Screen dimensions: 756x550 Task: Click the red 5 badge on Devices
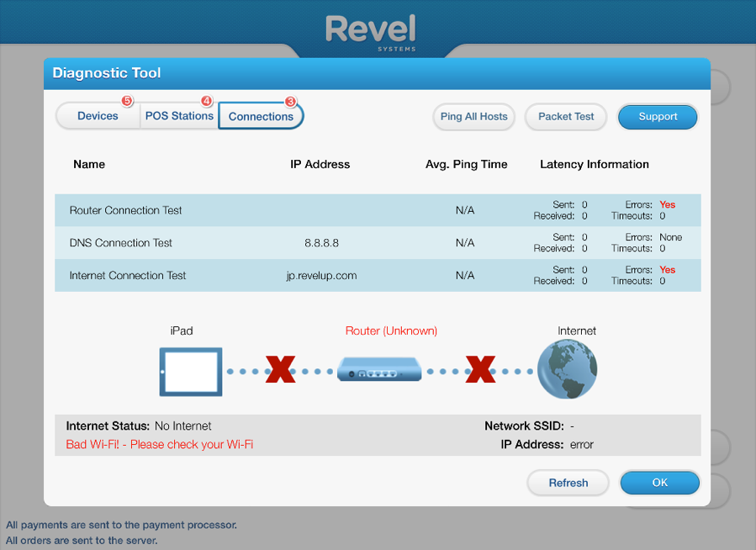[127, 101]
